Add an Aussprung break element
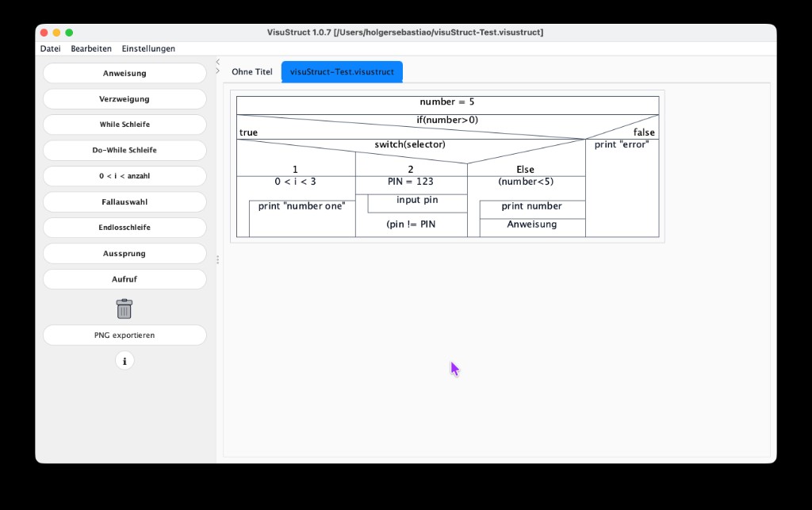812x510 pixels. (124, 253)
